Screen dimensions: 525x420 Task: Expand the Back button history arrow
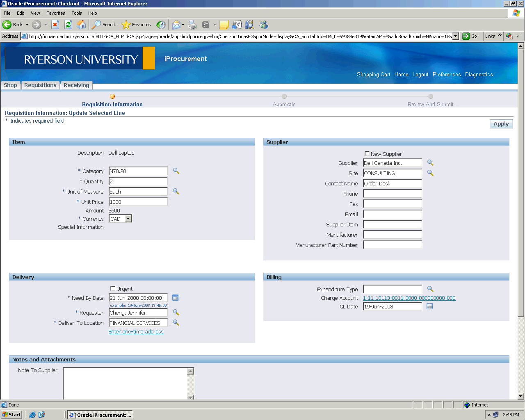[x=27, y=25]
